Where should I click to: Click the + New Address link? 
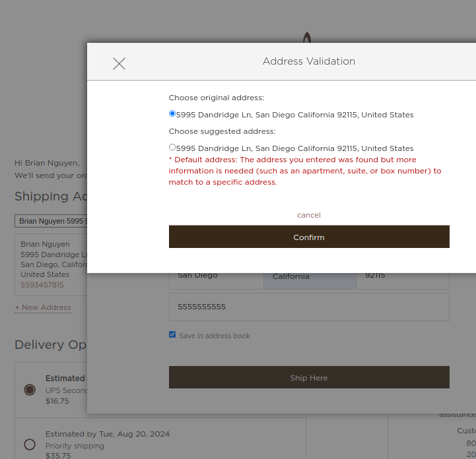43,307
